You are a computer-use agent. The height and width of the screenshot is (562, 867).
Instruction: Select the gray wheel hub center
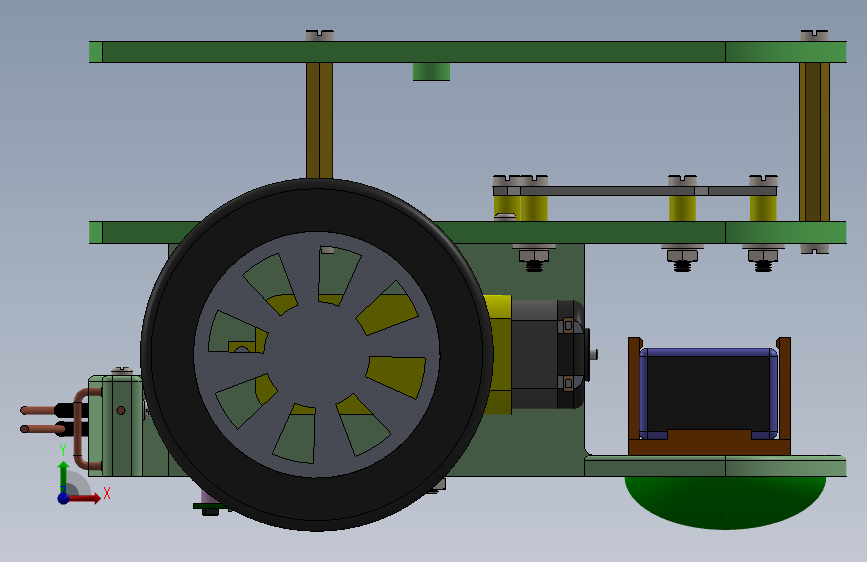(317, 354)
